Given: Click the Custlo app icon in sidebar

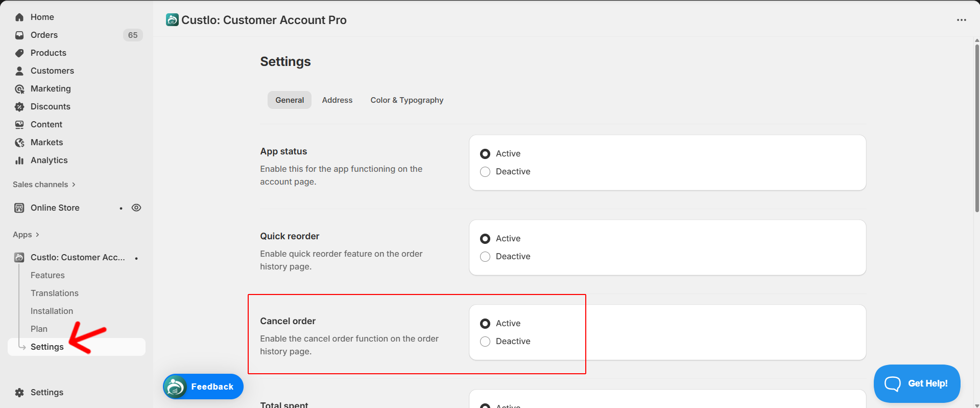Looking at the screenshot, I should click(19, 258).
